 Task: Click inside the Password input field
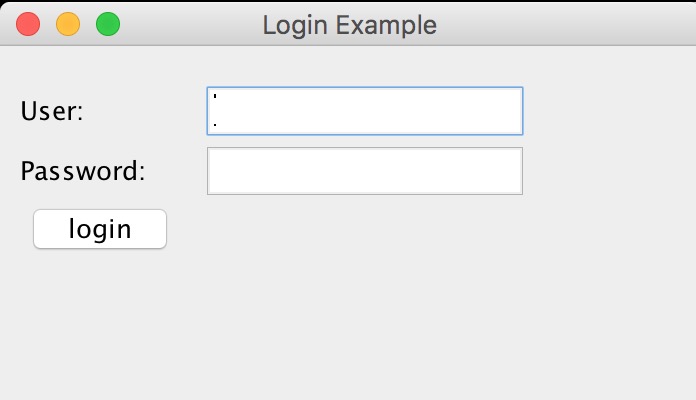click(364, 171)
